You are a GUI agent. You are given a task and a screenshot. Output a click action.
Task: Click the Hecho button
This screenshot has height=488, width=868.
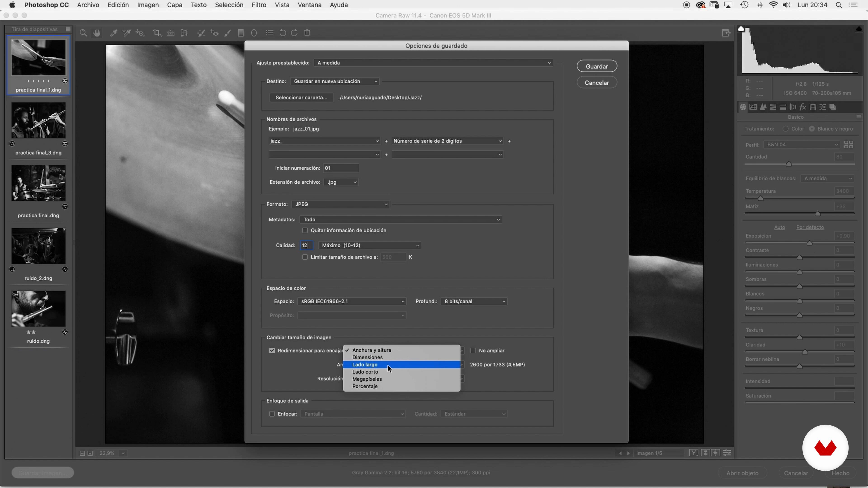click(x=840, y=473)
